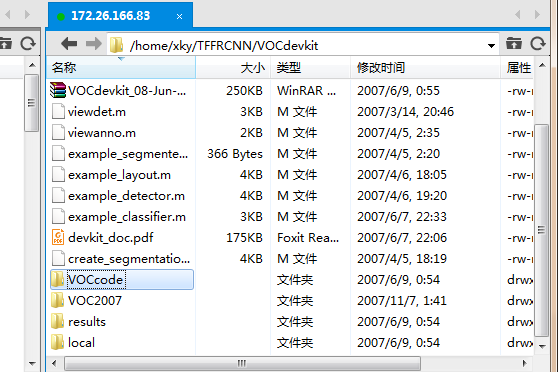Select the file viewanno.m
The height and width of the screenshot is (372, 558).
[102, 133]
